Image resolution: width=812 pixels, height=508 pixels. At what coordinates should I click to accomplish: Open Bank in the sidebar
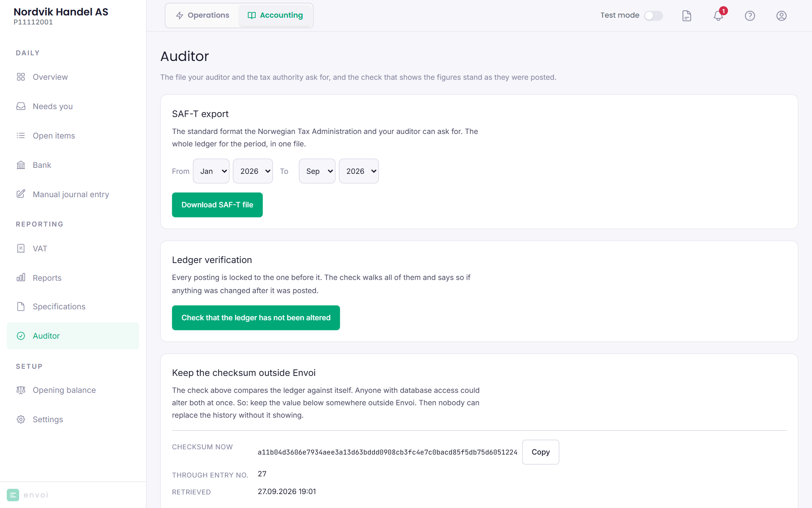coord(73,165)
